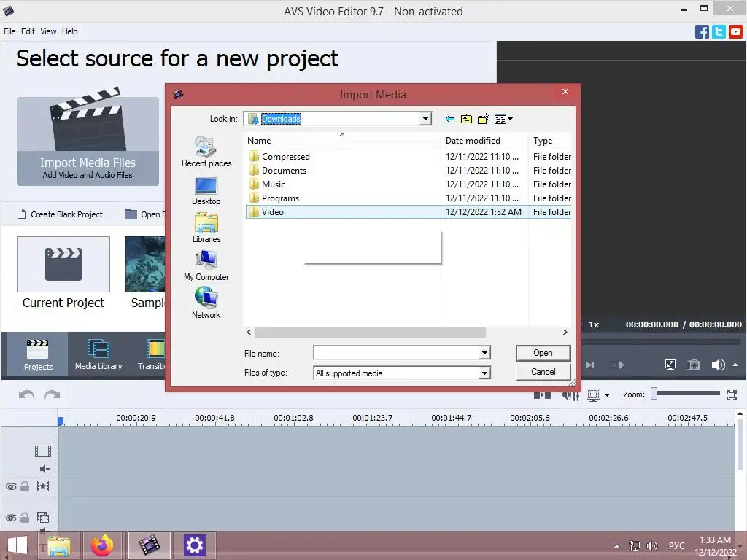Go to Recent places in the sidebar
The image size is (747, 560).
click(206, 152)
